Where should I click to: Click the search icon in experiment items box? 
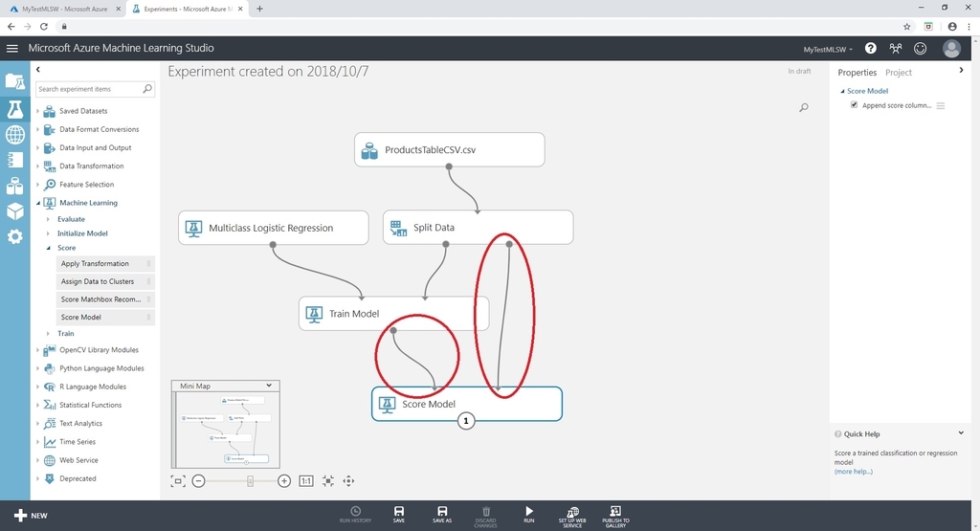147,89
